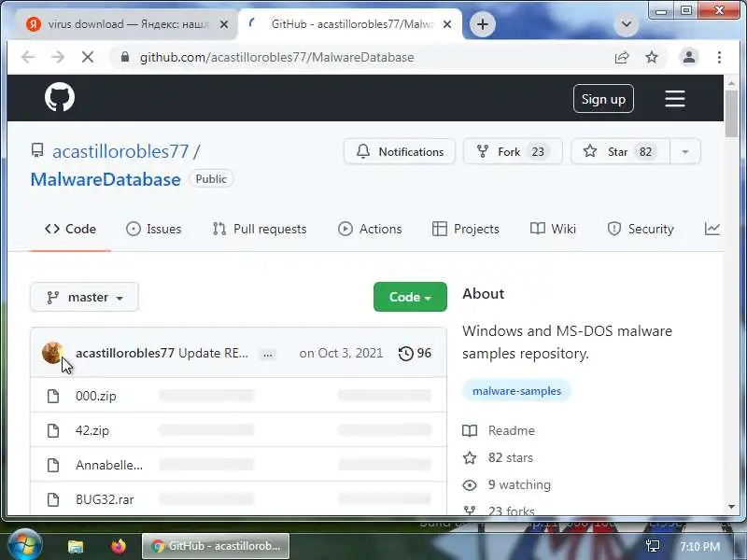Open the MalwareDatabase repository link
Viewport: 747px width, 560px height.
(x=106, y=179)
